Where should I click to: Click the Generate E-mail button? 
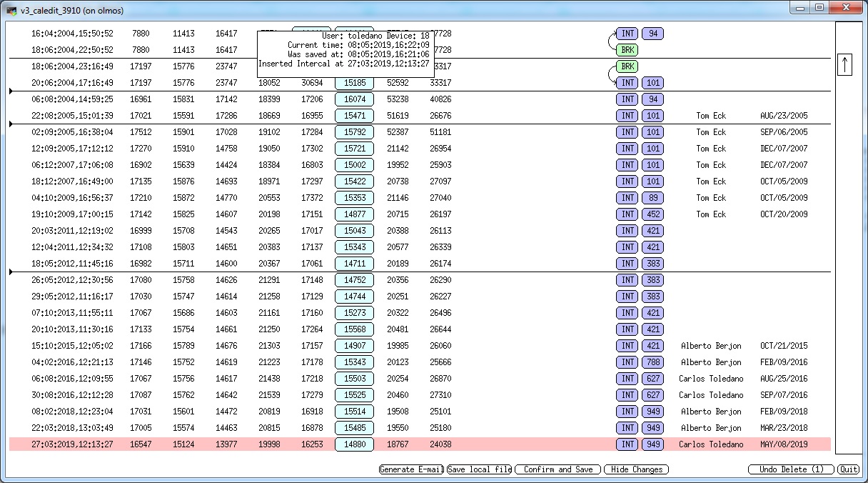pos(411,469)
